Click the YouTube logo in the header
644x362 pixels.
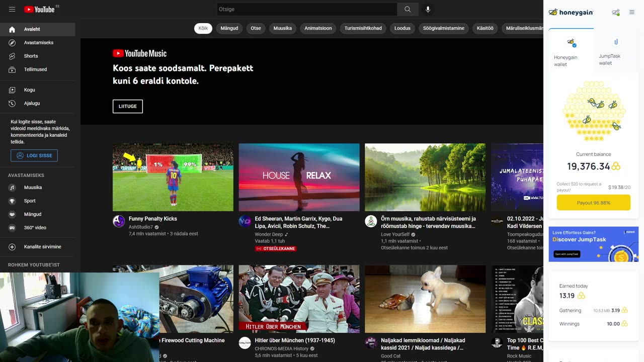click(x=39, y=9)
